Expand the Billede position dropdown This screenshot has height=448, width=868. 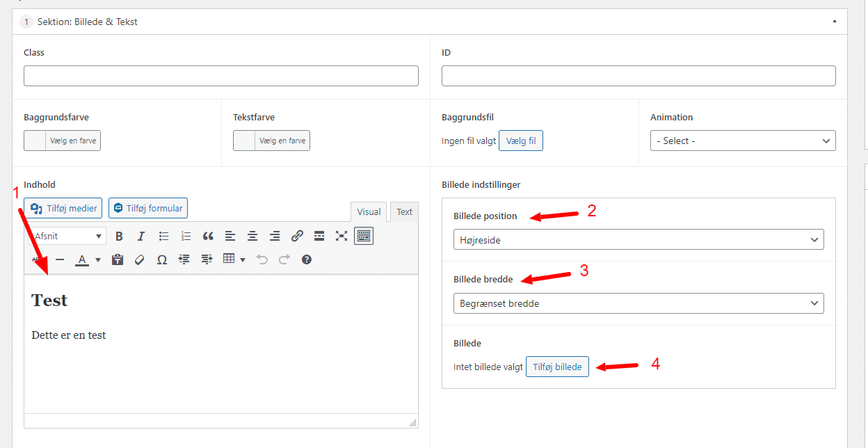[x=638, y=239]
